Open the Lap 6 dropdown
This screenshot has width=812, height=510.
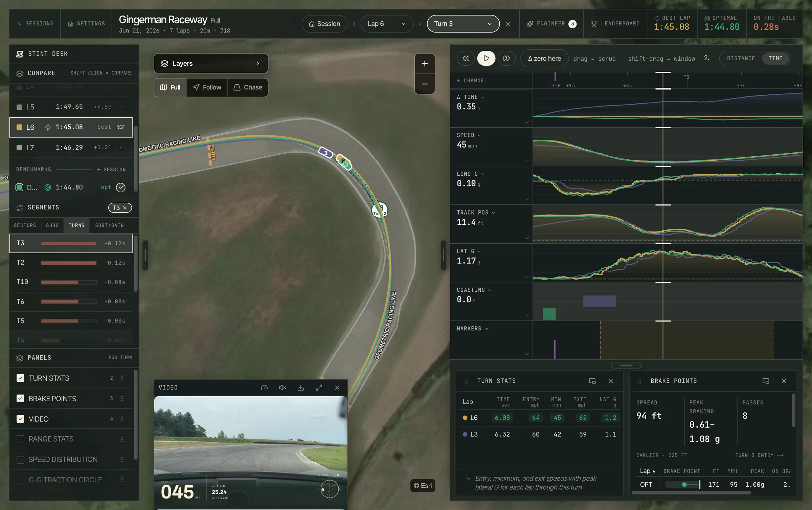coord(387,24)
